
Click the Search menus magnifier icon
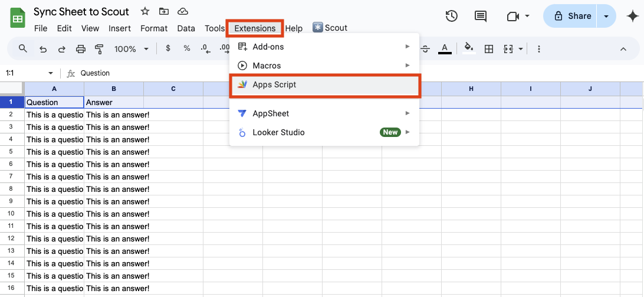[23, 49]
